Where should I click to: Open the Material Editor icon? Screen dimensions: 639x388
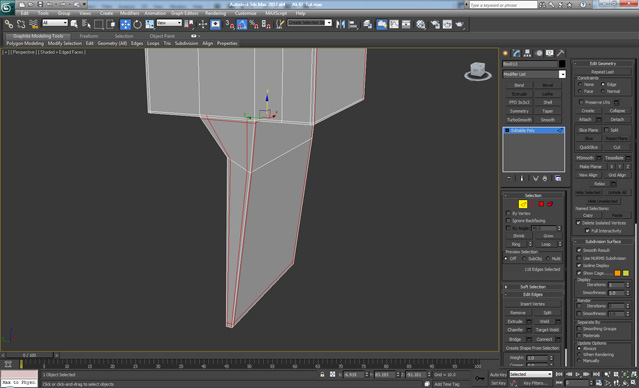(x=421, y=24)
